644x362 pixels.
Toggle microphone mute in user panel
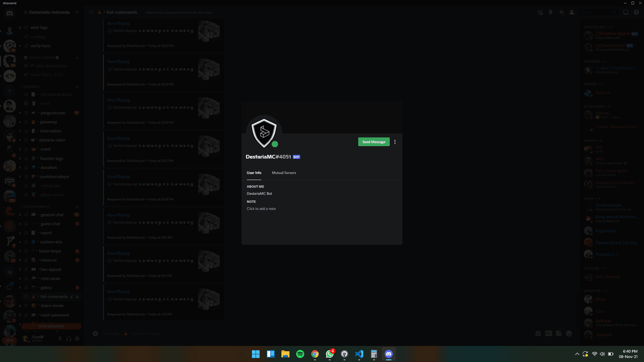tap(60, 339)
